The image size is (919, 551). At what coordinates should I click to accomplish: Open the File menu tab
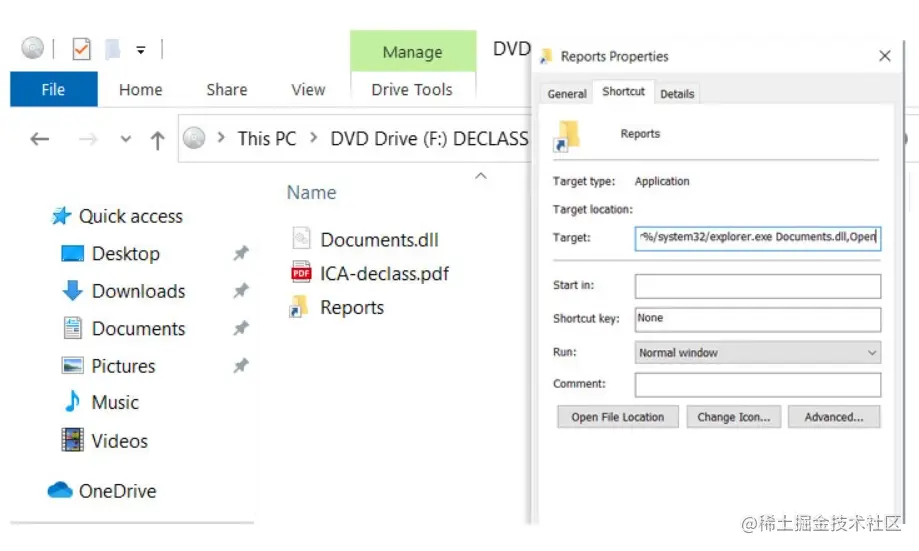tap(53, 89)
